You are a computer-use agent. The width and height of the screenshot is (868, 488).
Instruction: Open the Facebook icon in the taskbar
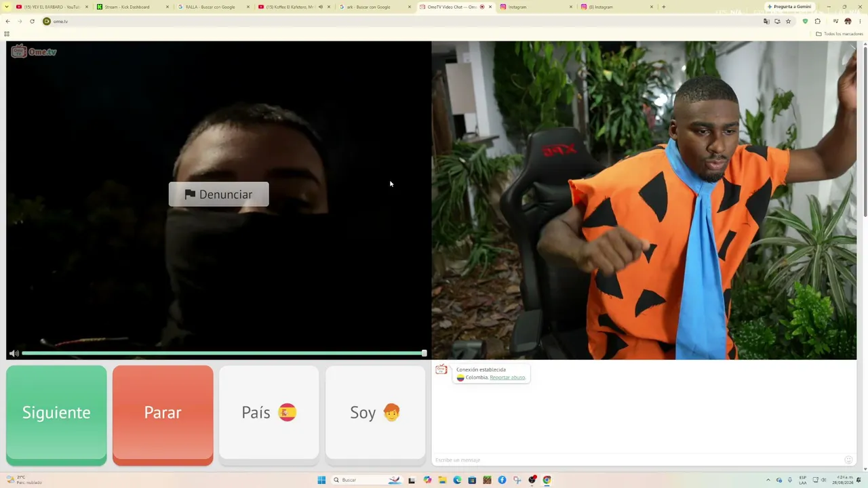pyautogui.click(x=502, y=480)
